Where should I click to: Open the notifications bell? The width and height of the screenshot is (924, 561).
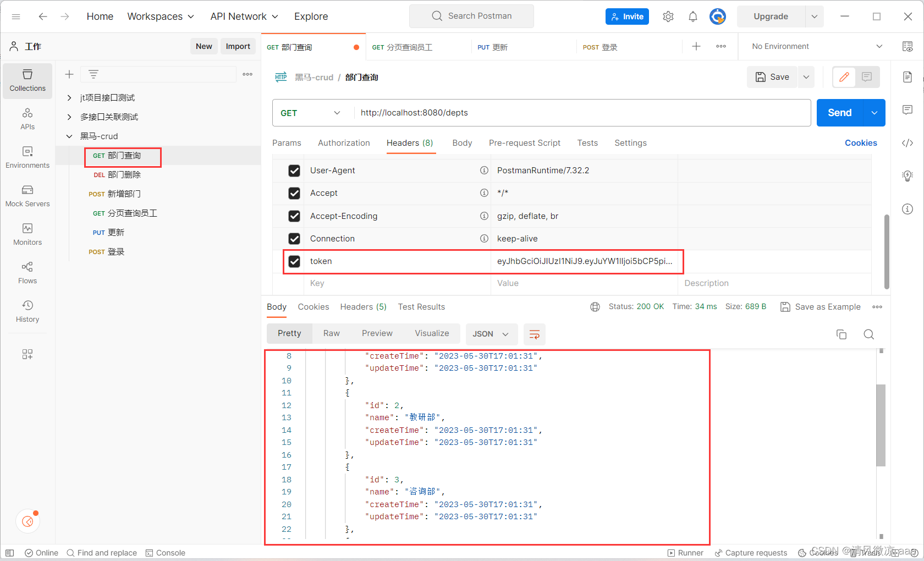coord(693,16)
